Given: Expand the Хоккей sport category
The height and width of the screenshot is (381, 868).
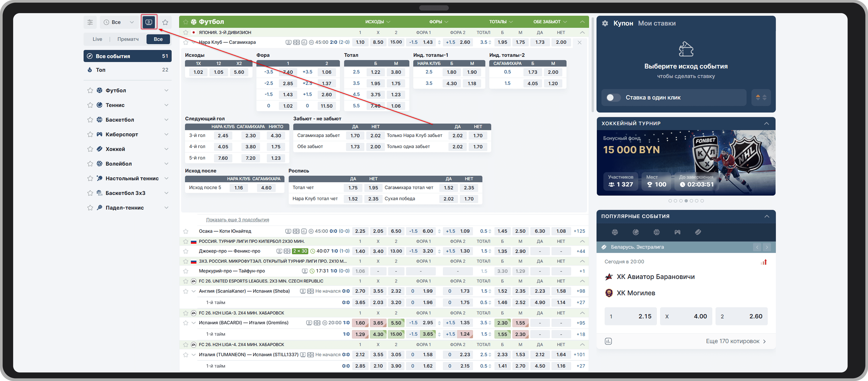Looking at the screenshot, I should (166, 149).
